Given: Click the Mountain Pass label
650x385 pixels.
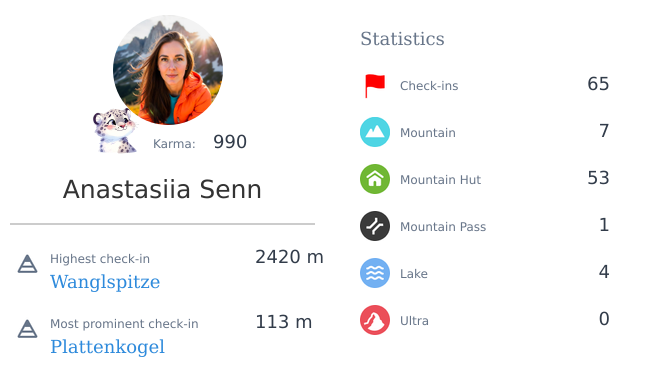Looking at the screenshot, I should 443,227.
